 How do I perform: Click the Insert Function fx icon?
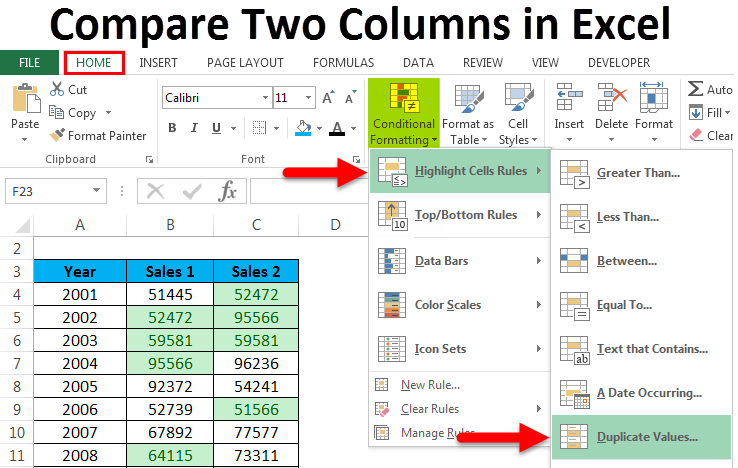point(227,191)
